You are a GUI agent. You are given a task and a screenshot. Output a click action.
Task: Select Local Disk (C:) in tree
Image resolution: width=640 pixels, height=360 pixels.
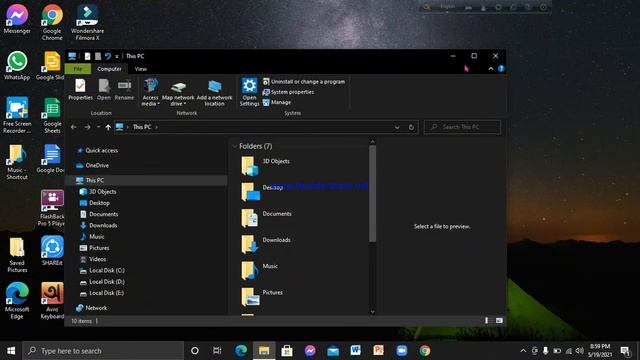(107, 270)
